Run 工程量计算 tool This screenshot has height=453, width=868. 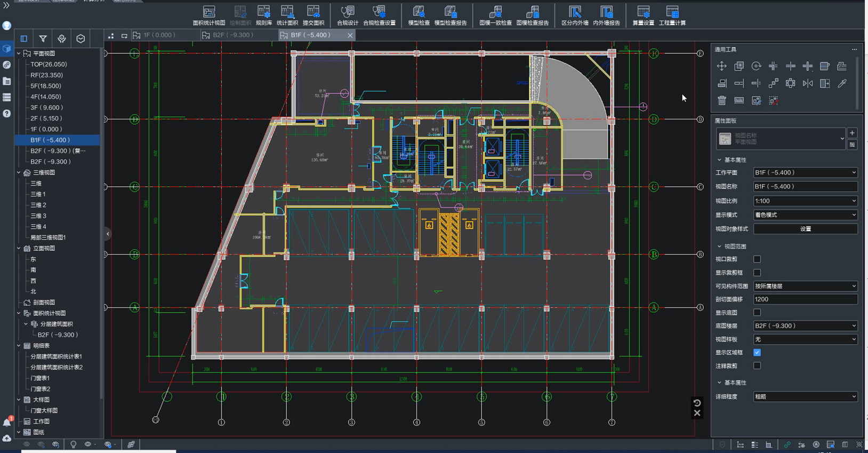pos(672,15)
